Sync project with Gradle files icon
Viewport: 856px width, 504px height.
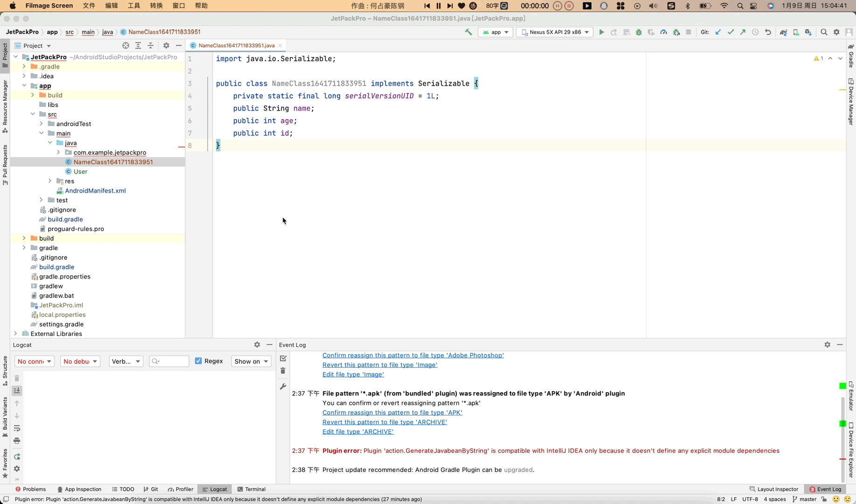pos(784,32)
